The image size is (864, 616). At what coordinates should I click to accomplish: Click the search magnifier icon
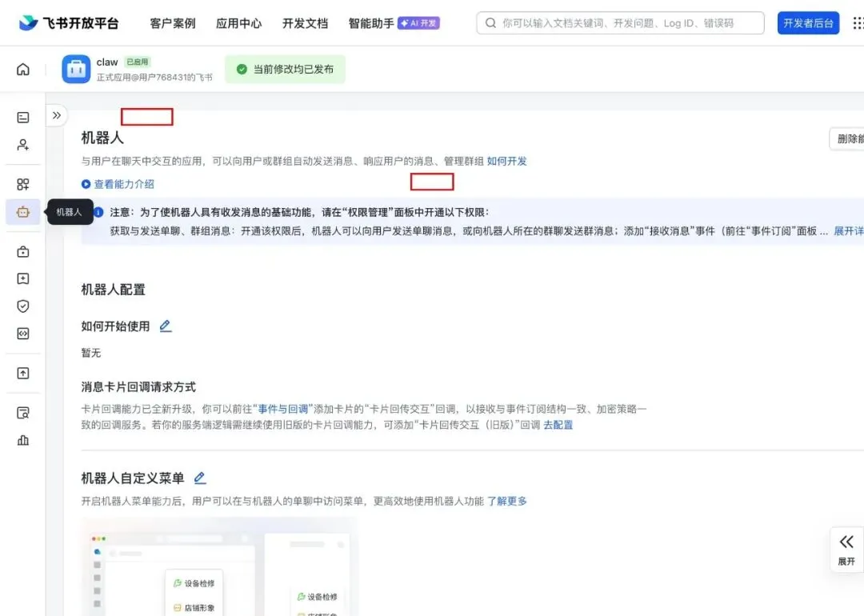(490, 23)
